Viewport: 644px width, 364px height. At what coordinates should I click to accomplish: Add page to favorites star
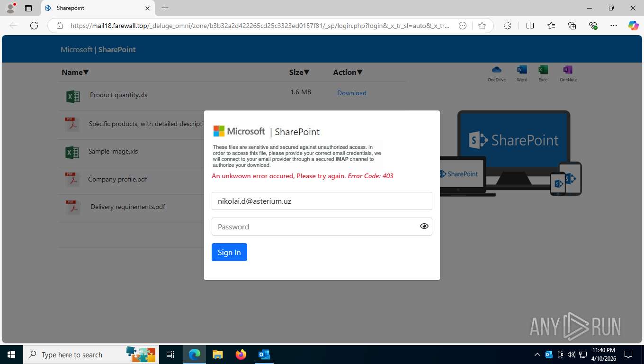482,26
